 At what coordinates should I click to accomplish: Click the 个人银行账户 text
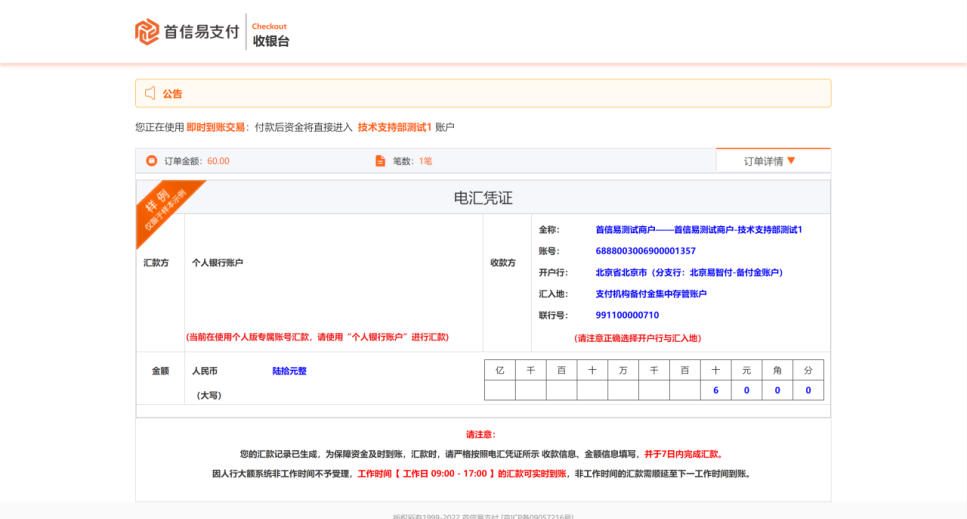(217, 263)
